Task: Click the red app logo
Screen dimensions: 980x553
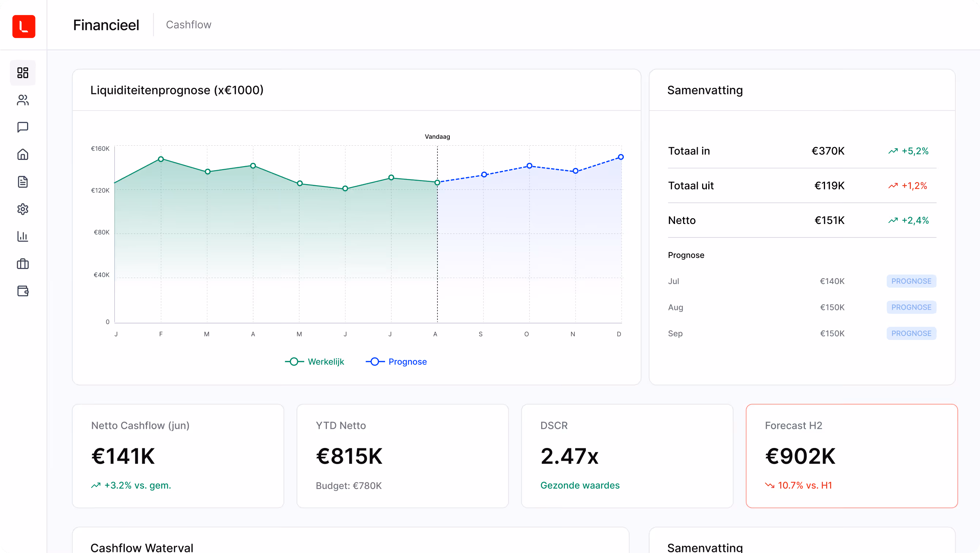Action: pos(24,26)
